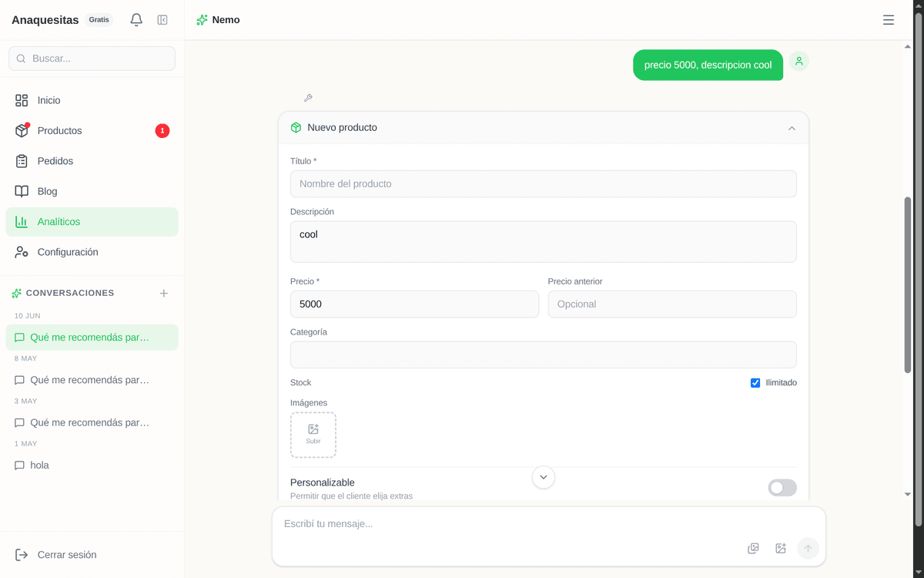Add image with sparkle-image icon in message bar

[x=781, y=549]
